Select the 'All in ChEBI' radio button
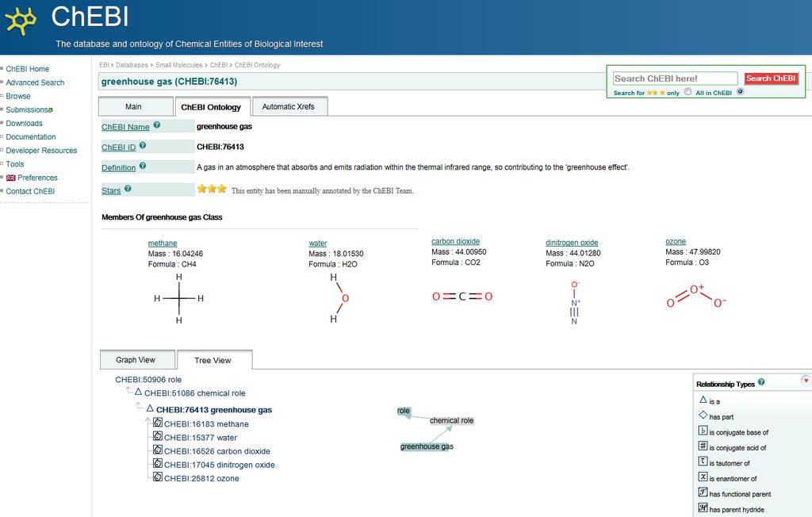Image resolution: width=812 pixels, height=517 pixels. [741, 92]
